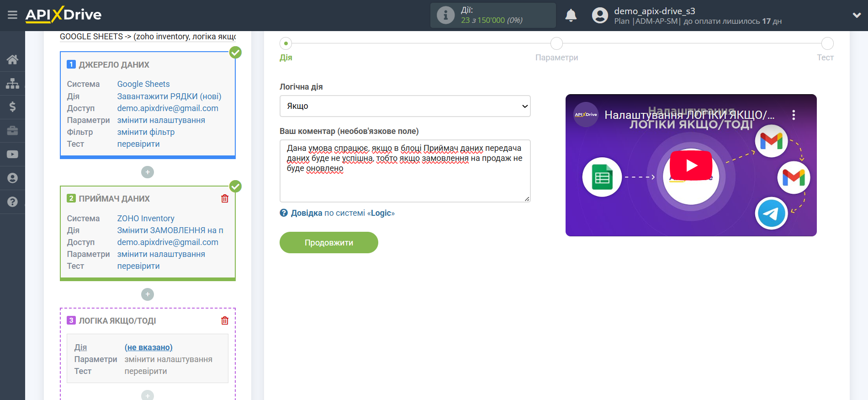Open the profile sidebar icon
868x400 pixels.
pyautogui.click(x=12, y=178)
